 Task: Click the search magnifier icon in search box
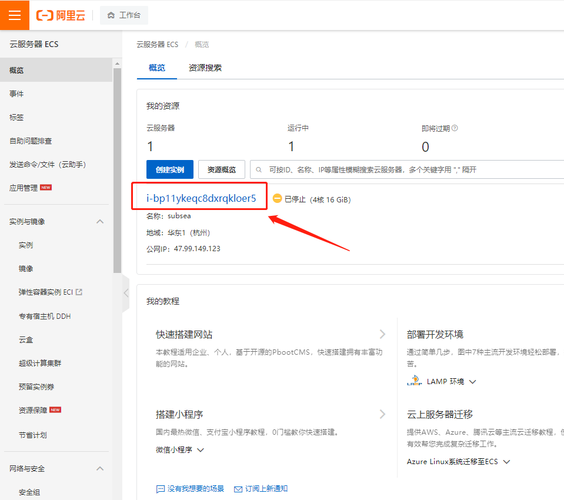coord(259,170)
